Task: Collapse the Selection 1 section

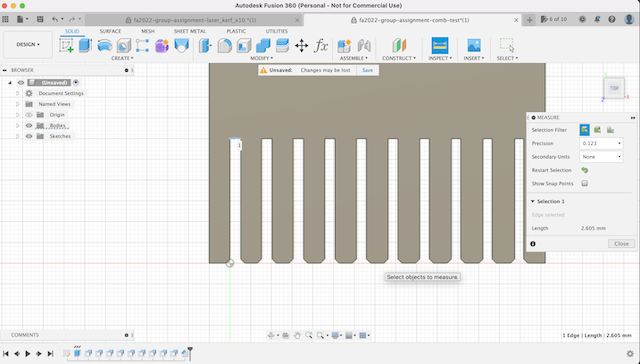Action: click(x=533, y=202)
